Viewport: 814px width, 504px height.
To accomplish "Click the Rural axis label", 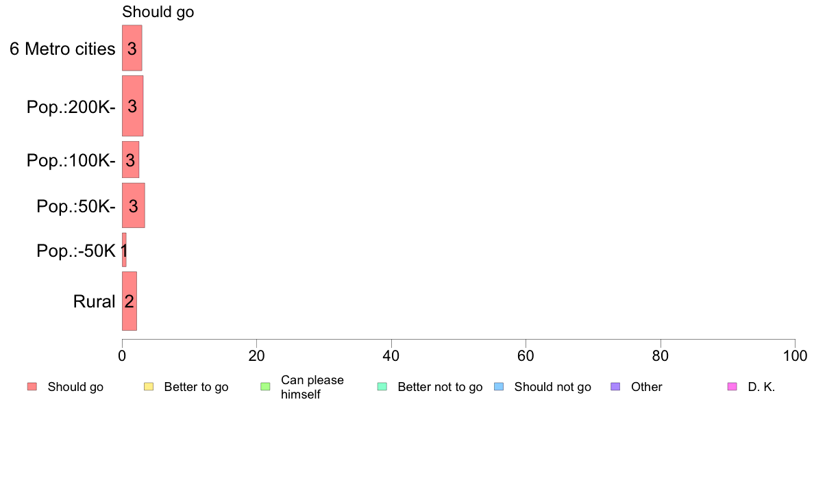I will pyautogui.click(x=94, y=301).
